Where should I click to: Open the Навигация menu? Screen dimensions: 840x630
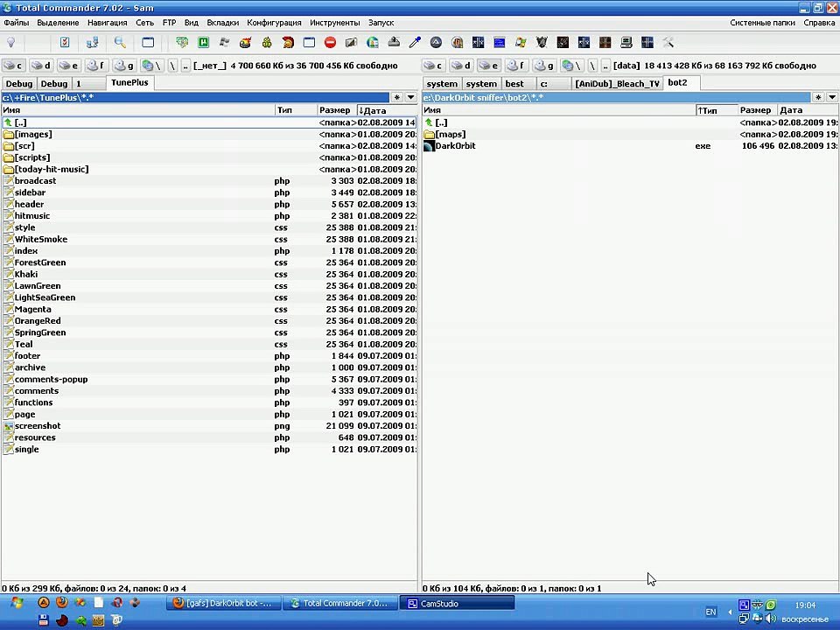107,23
